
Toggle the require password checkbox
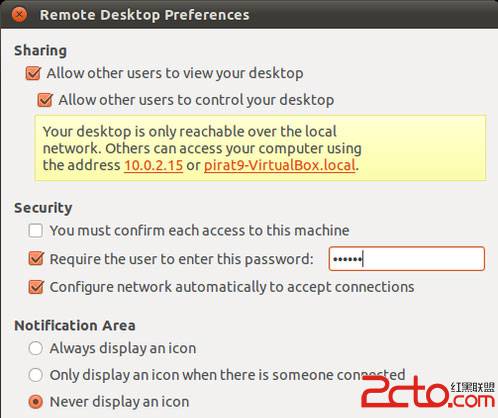(x=36, y=259)
